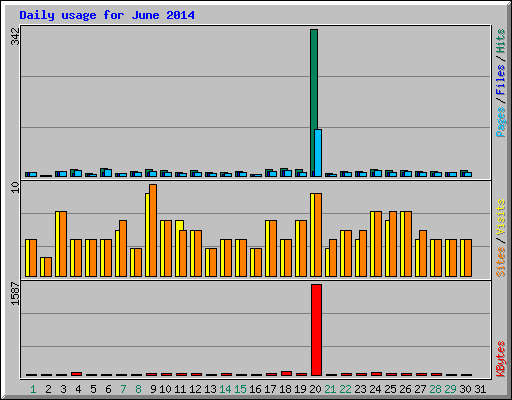Image resolution: width=512 pixels, height=400 pixels.
Task: Click the orange Visits bar for day 9
Action: coord(153,230)
